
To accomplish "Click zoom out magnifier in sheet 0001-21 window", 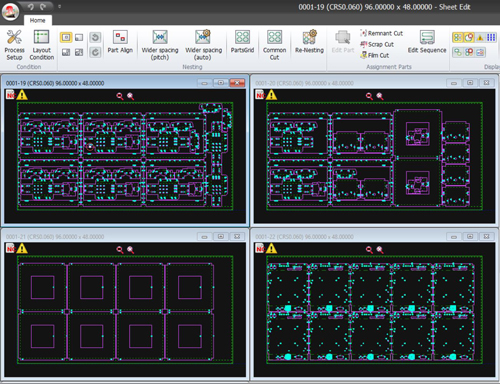I will click(x=120, y=250).
